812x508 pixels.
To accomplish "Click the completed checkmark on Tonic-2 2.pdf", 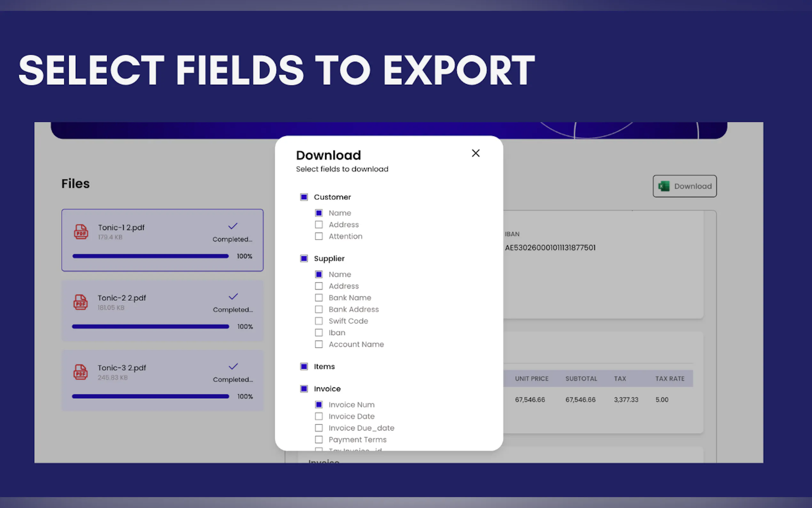I will click(x=233, y=296).
